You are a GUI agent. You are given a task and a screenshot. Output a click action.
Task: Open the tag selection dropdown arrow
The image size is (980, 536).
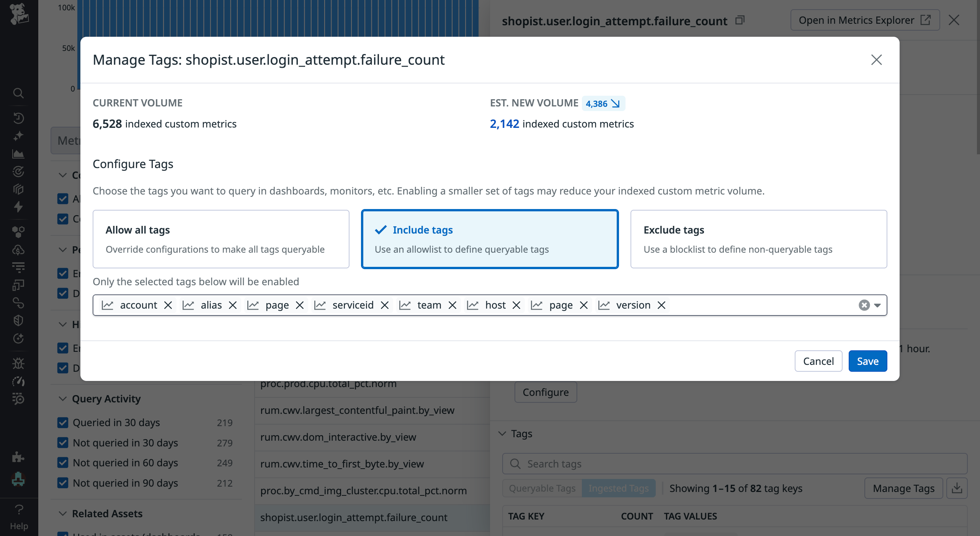(877, 305)
